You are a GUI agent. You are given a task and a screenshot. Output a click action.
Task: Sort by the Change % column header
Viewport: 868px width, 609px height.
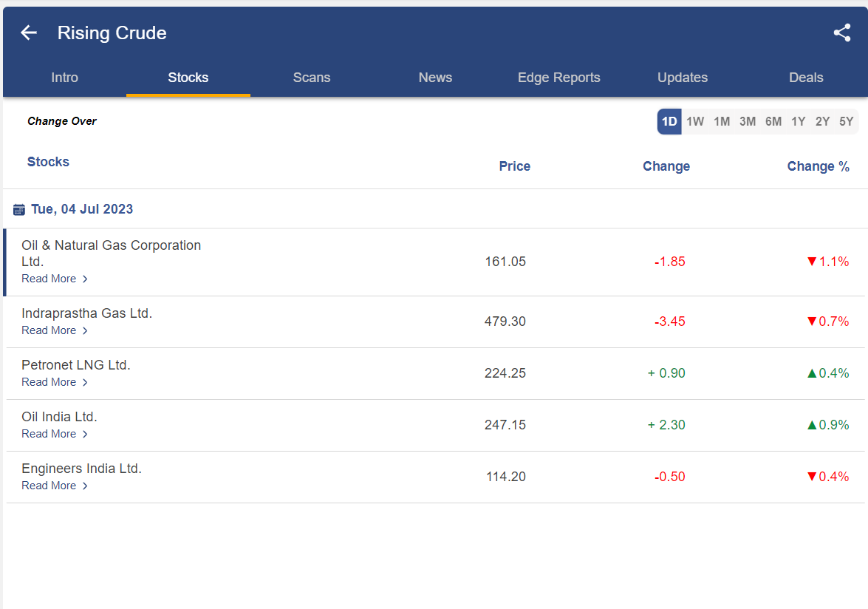tap(819, 166)
